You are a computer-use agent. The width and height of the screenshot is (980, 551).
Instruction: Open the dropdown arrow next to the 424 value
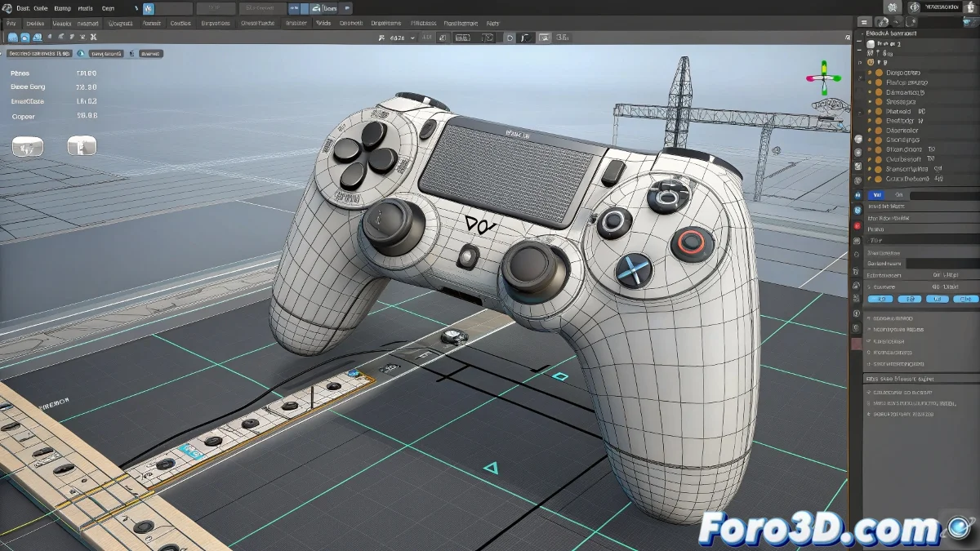412,38
